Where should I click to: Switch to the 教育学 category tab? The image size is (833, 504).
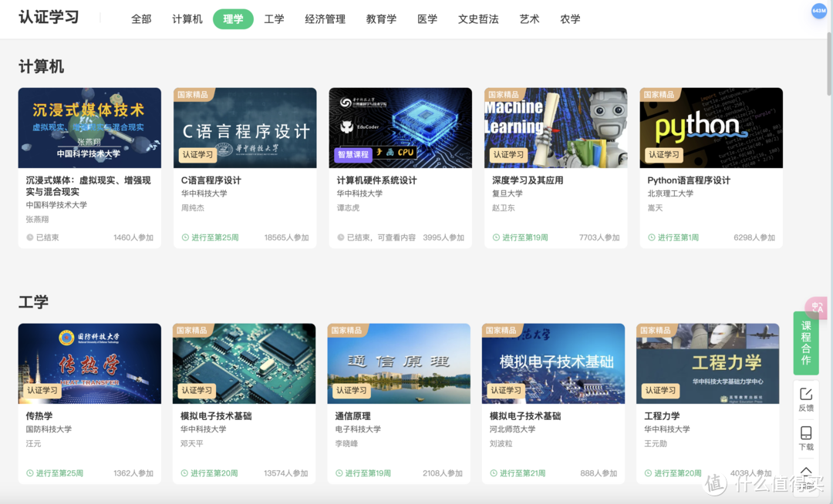(x=382, y=19)
